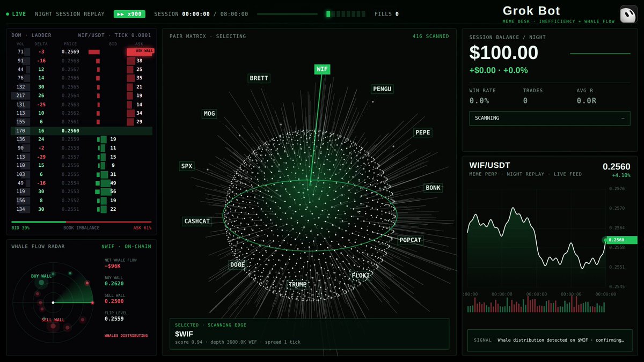Click the 0.2576 label on chart axis

click(617, 188)
